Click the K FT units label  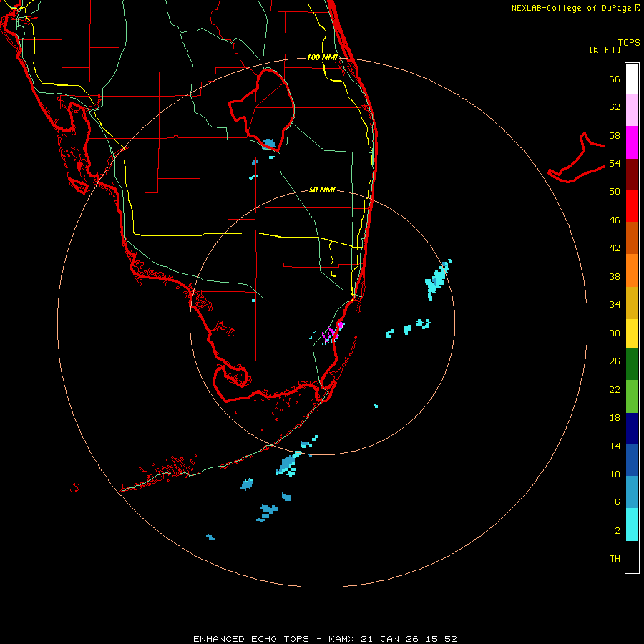pyautogui.click(x=605, y=49)
